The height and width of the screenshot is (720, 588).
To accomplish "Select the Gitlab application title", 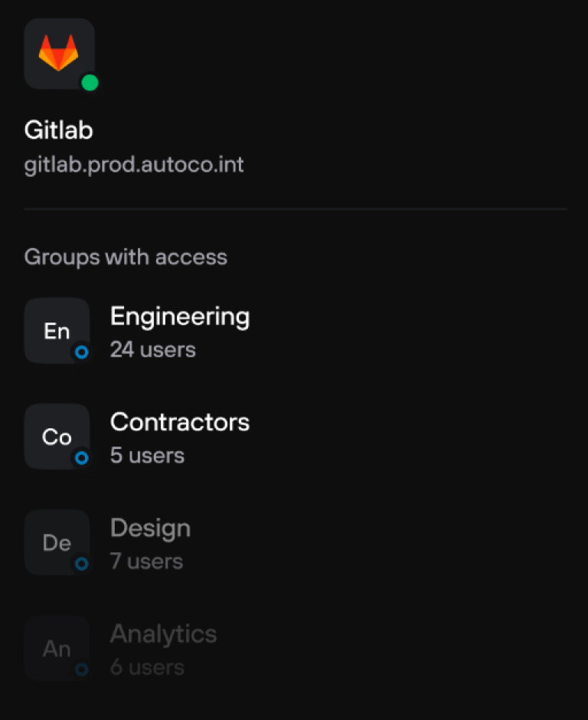I will point(58,130).
